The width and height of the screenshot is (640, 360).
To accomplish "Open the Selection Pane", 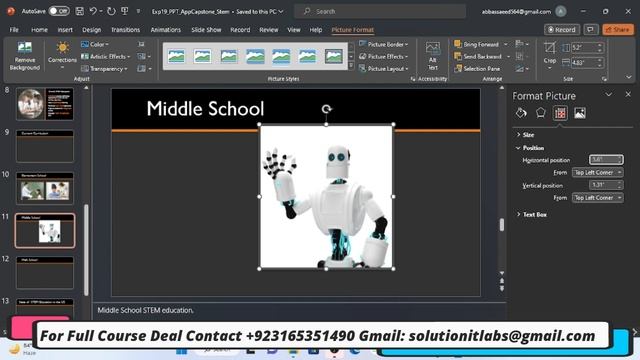I will (x=477, y=69).
